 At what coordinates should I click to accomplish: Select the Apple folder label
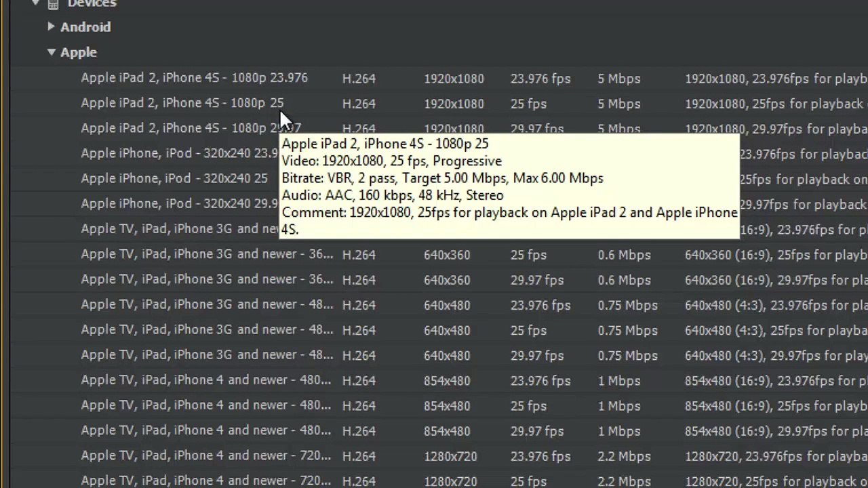pyautogui.click(x=79, y=52)
